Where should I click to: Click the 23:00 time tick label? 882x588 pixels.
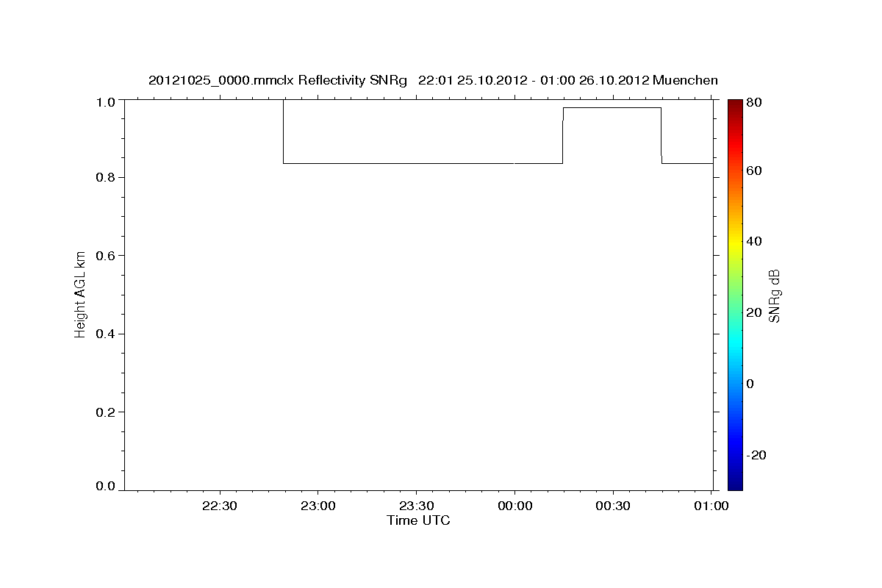click(x=318, y=506)
